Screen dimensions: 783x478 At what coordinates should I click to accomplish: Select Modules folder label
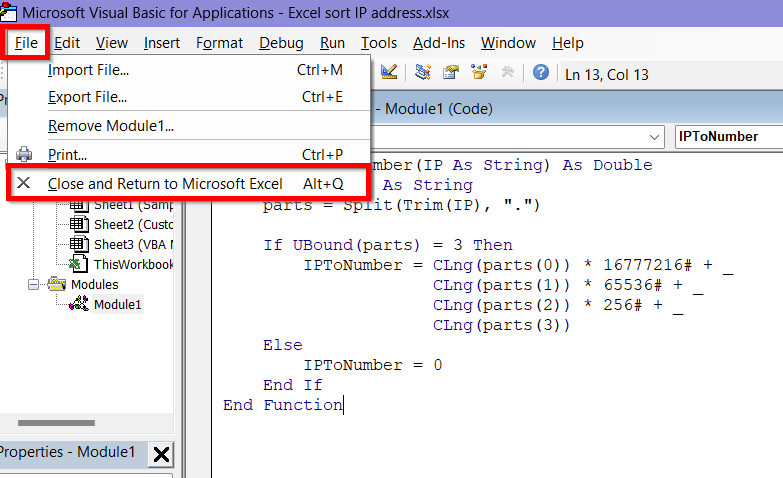pos(94,284)
